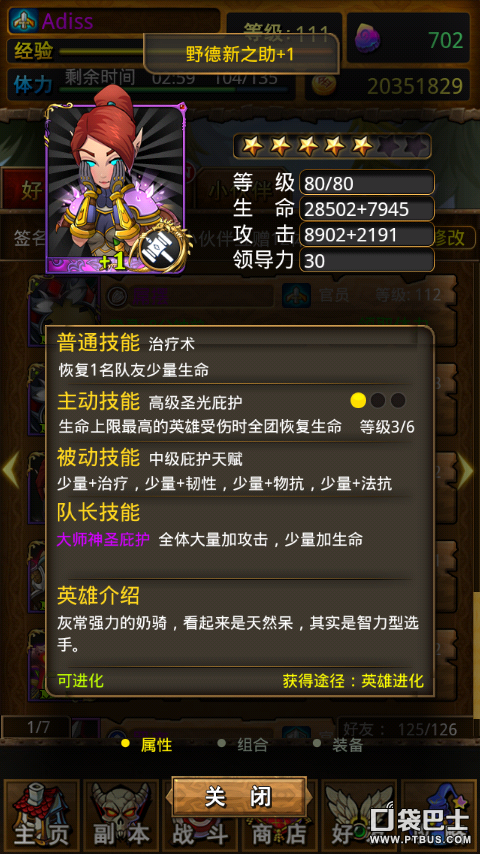Go to next hero with right arrow
The image size is (480, 854).
tap(465, 471)
